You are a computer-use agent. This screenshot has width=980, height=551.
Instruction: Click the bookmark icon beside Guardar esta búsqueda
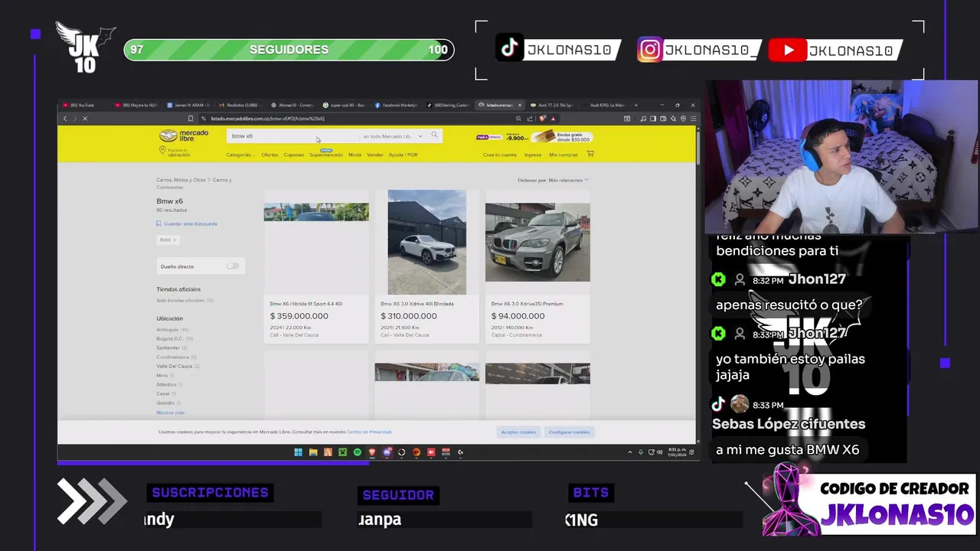point(158,223)
